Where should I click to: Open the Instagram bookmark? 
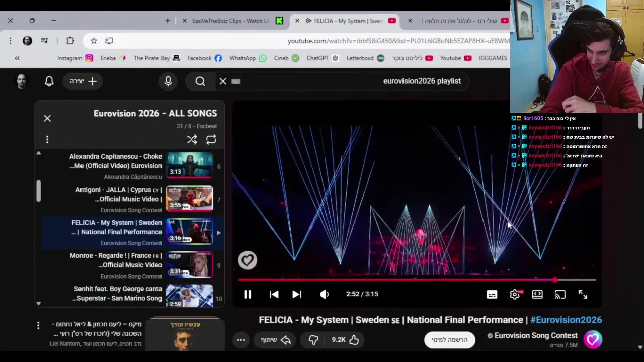click(75, 58)
